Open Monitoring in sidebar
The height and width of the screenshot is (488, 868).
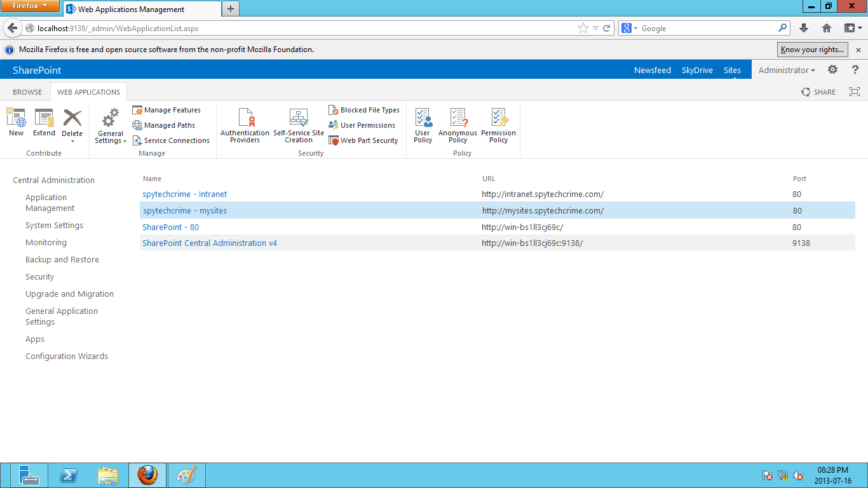(x=46, y=242)
